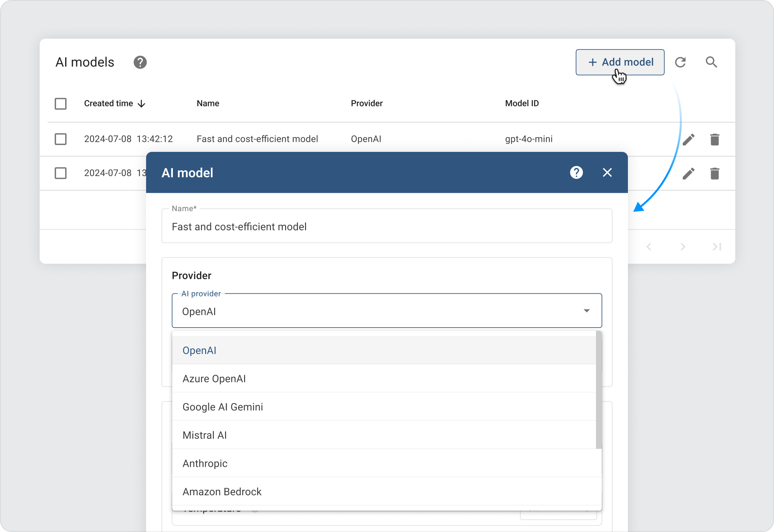This screenshot has height=532, width=774.
Task: Refresh the AI models list
Action: tap(680, 62)
